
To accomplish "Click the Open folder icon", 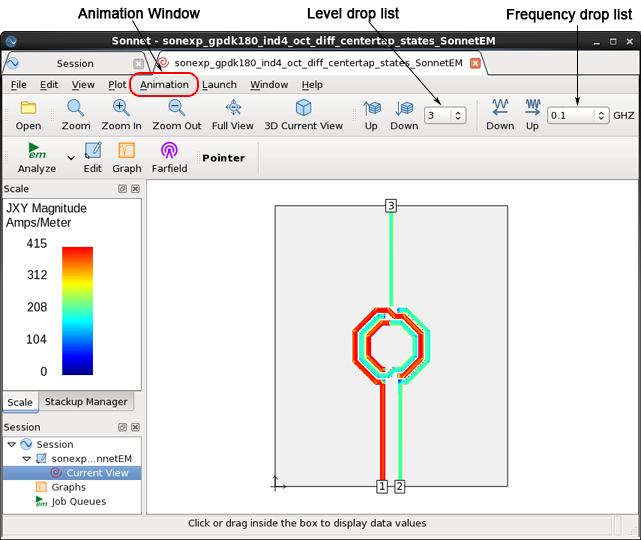I will [x=28, y=115].
